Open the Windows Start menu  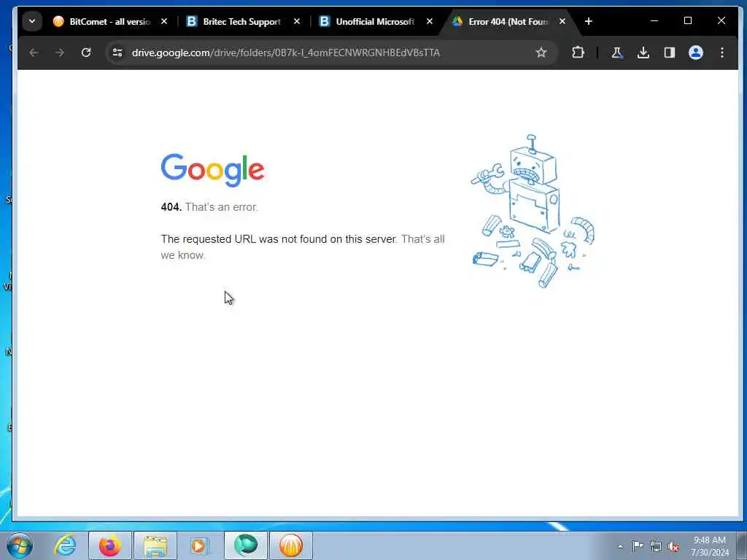tap(20, 545)
